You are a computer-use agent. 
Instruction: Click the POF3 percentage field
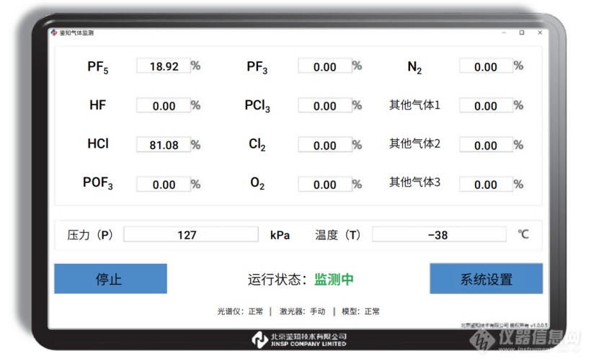pyautogui.click(x=163, y=185)
